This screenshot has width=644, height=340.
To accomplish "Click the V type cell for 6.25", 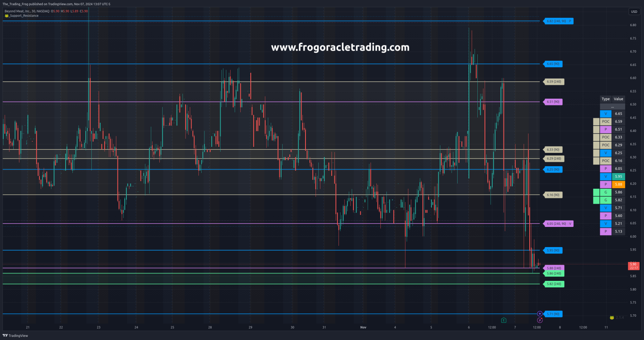I will click(606, 153).
